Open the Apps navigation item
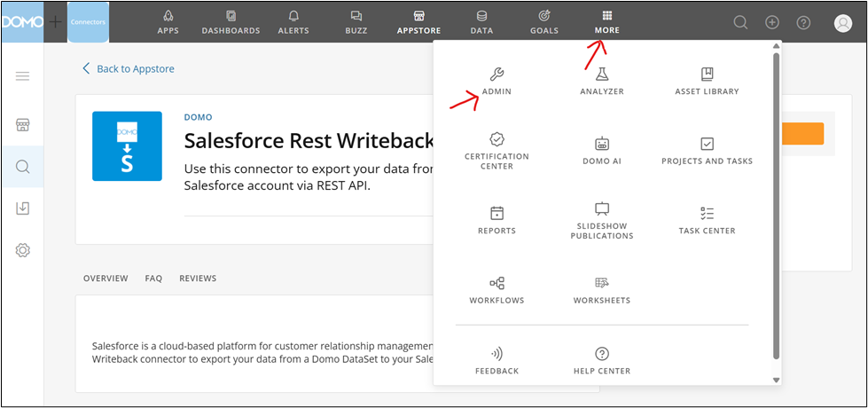The width and height of the screenshot is (868, 408). (168, 23)
